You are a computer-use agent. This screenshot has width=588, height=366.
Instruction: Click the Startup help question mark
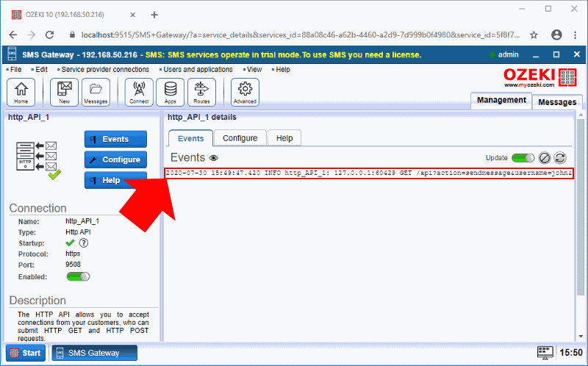(x=84, y=243)
